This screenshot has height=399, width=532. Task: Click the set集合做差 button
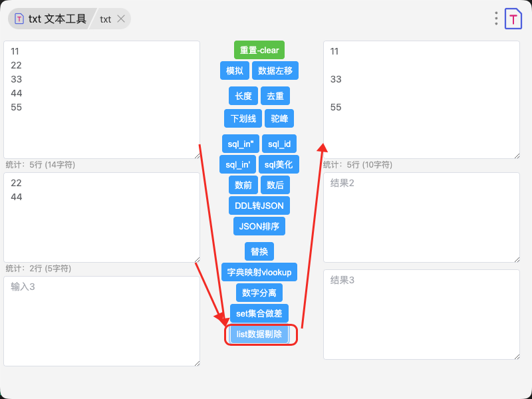coord(259,313)
